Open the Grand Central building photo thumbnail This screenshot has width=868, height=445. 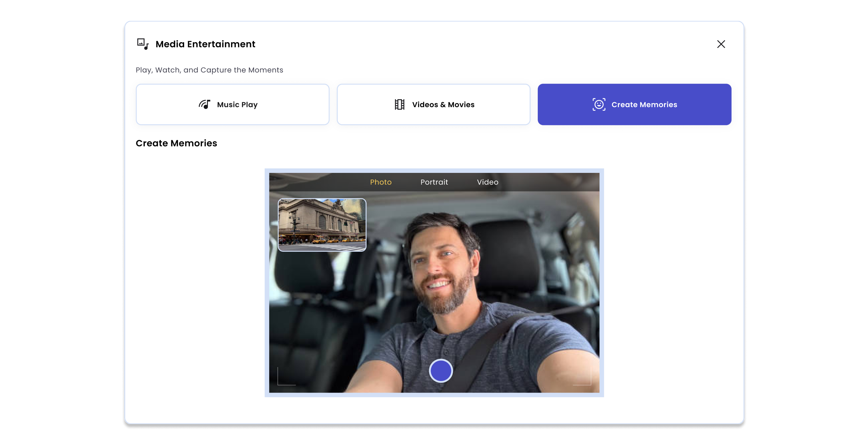pyautogui.click(x=322, y=225)
